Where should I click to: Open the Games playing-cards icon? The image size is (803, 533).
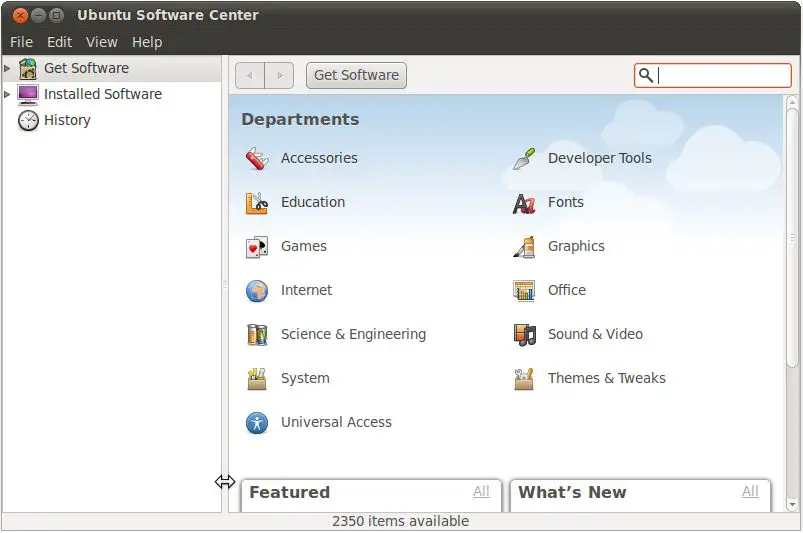tap(257, 247)
